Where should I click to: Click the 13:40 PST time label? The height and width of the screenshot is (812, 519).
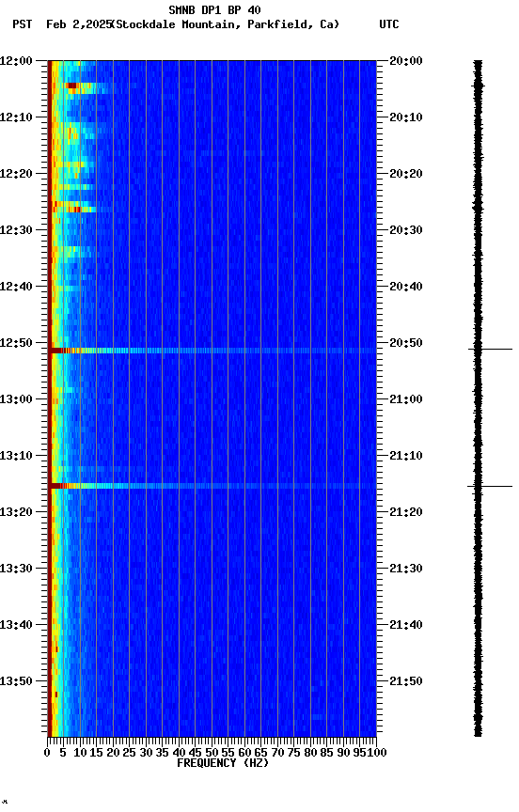click(x=16, y=626)
